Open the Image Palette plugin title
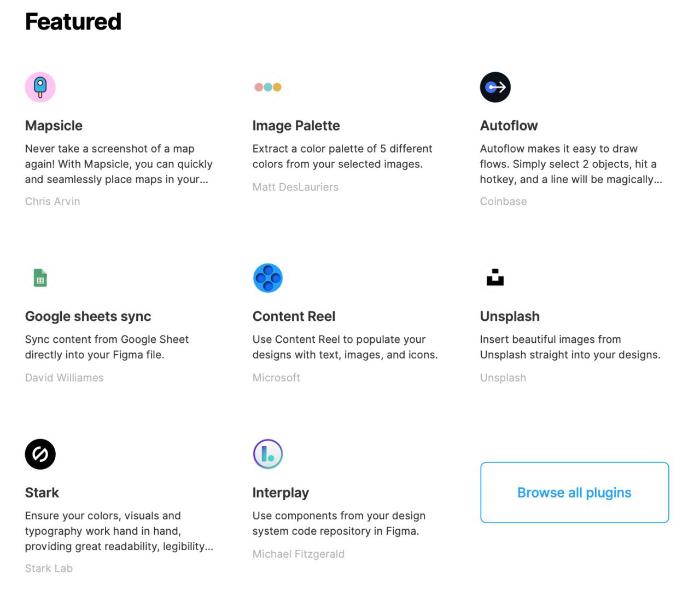This screenshot has height=597, width=700. (296, 126)
